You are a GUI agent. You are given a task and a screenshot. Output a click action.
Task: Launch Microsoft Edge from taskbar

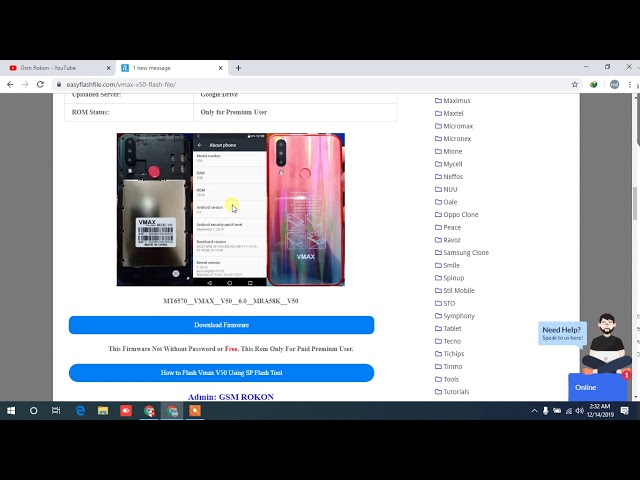[80, 411]
